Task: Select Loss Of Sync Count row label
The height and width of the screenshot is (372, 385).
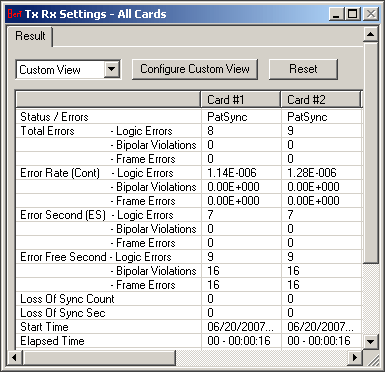Action: [x=67, y=299]
